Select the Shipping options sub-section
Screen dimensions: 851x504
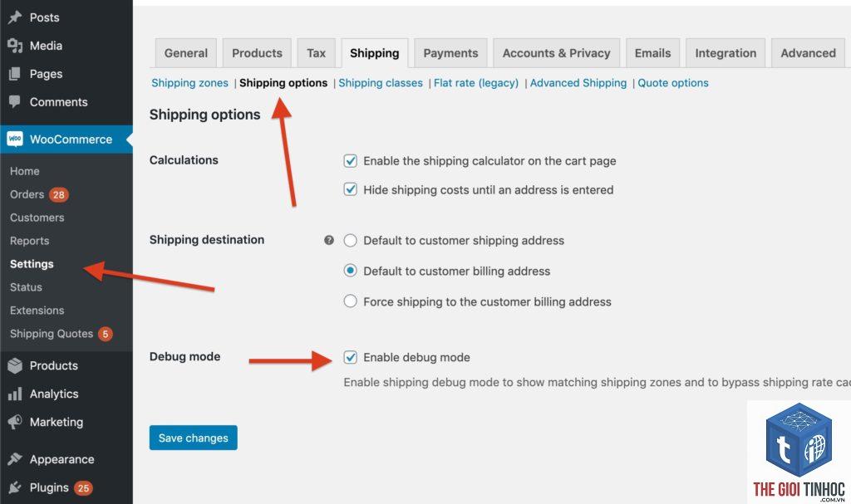click(283, 83)
